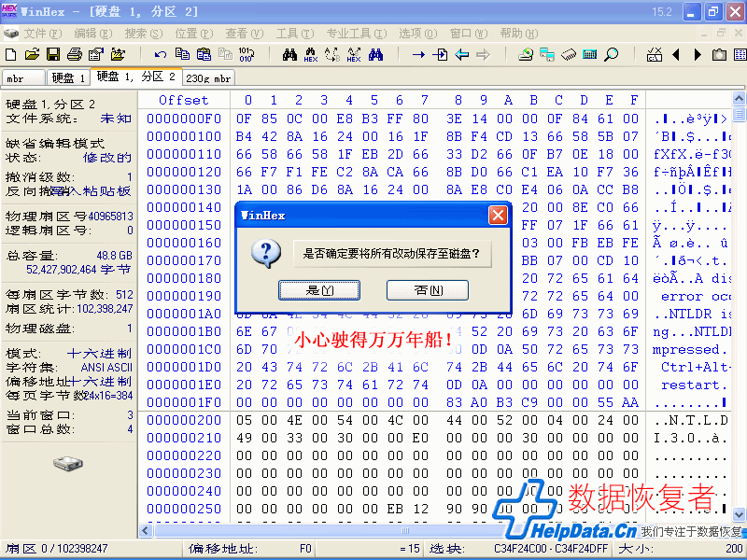The height and width of the screenshot is (560, 747).
Task: Click the Go To Sector icon
Action: click(440, 55)
